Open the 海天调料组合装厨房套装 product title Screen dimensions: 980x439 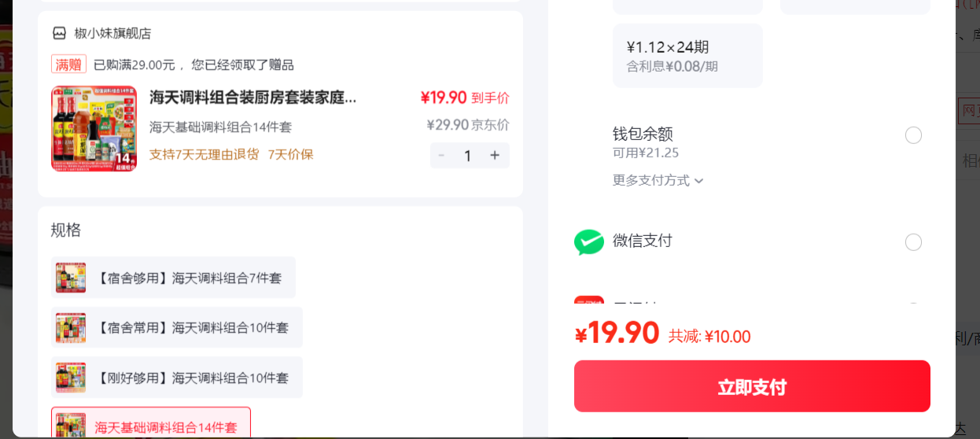[253, 98]
